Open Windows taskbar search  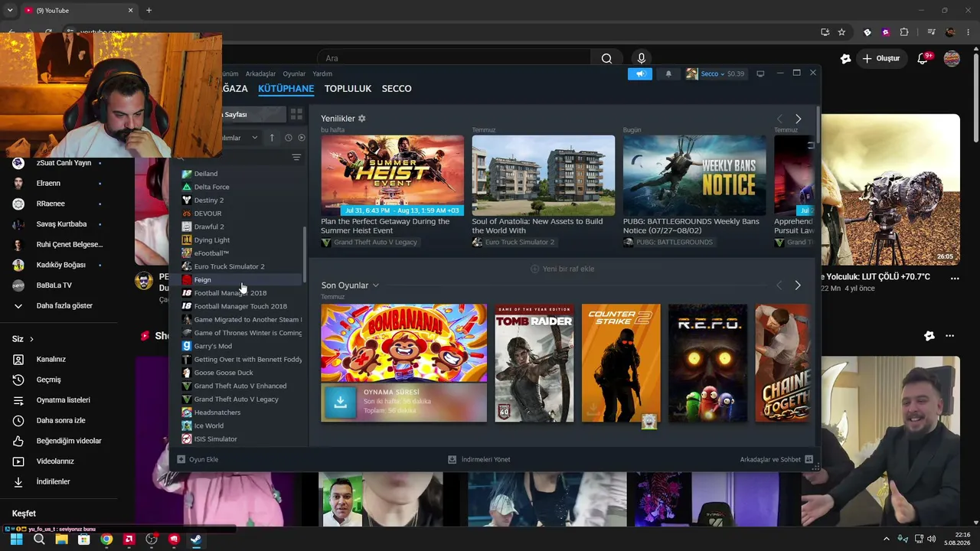click(x=39, y=540)
